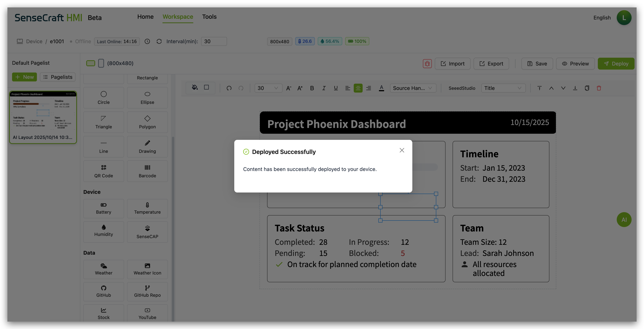The image size is (644, 329).
Task: Expand the Source Han font dropdown
Action: [x=413, y=88]
